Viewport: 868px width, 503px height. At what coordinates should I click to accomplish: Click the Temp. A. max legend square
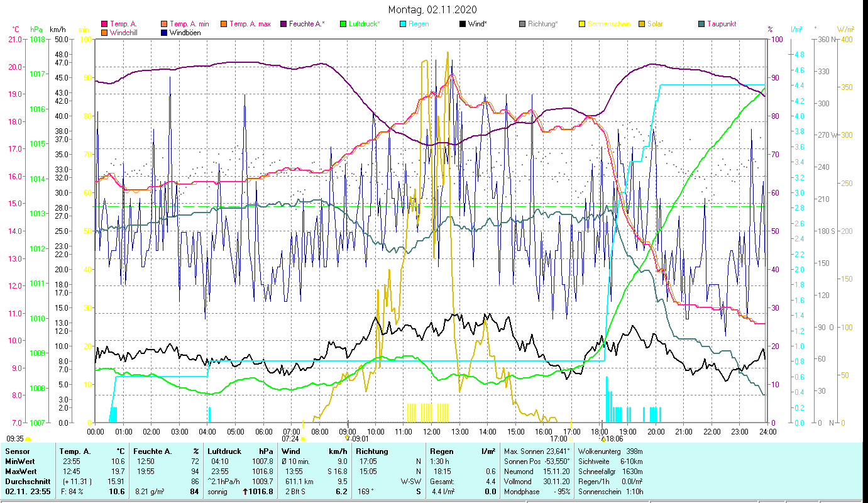pos(224,25)
